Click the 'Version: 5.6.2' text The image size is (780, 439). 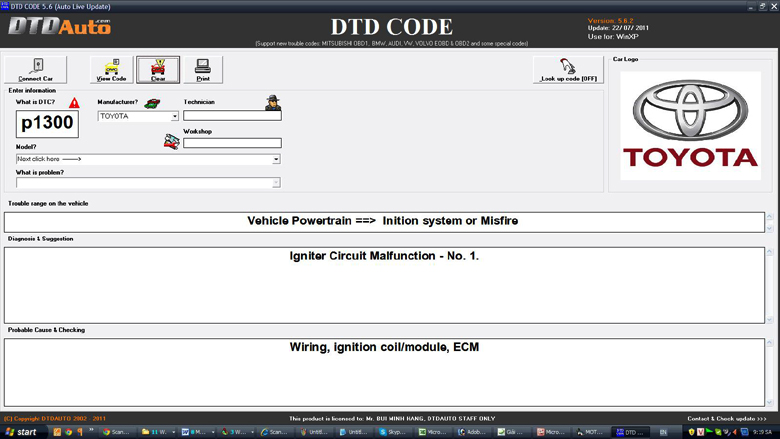610,21
